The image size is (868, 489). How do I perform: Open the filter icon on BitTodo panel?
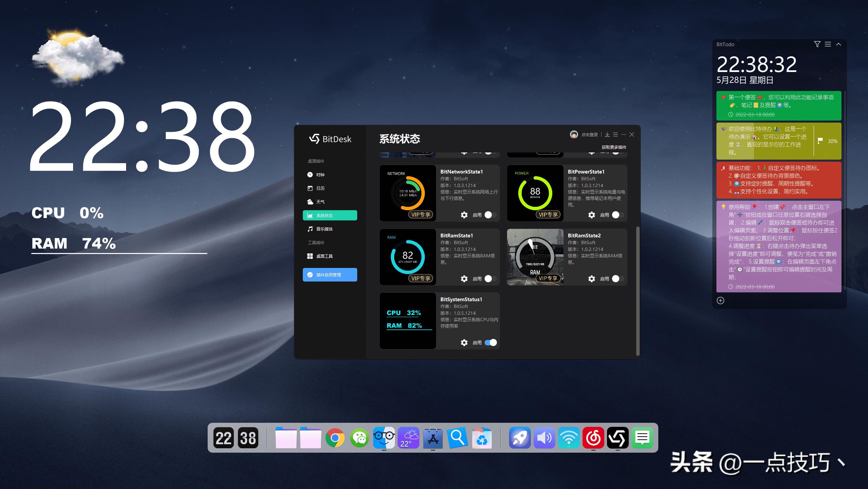pyautogui.click(x=817, y=44)
